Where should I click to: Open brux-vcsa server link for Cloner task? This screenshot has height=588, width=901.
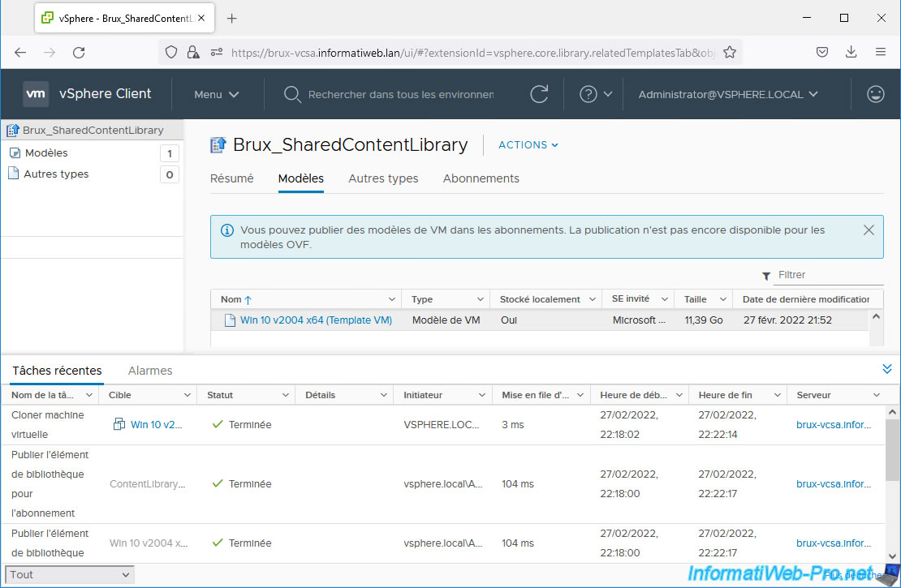833,425
